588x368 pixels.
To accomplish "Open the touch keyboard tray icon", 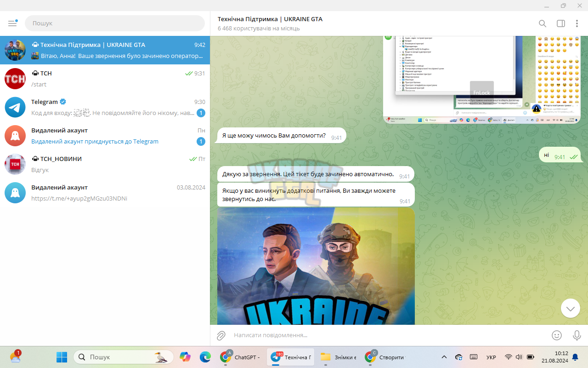I will (474, 357).
